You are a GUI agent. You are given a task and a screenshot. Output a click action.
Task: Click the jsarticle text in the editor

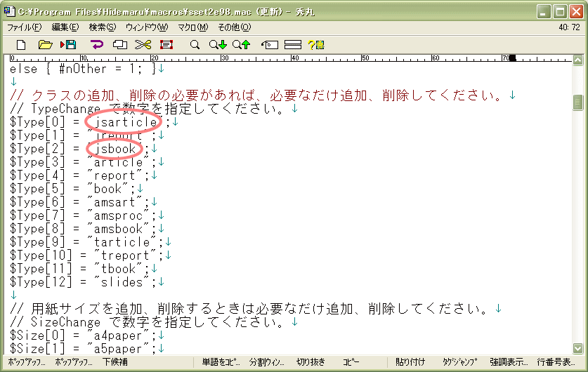126,122
